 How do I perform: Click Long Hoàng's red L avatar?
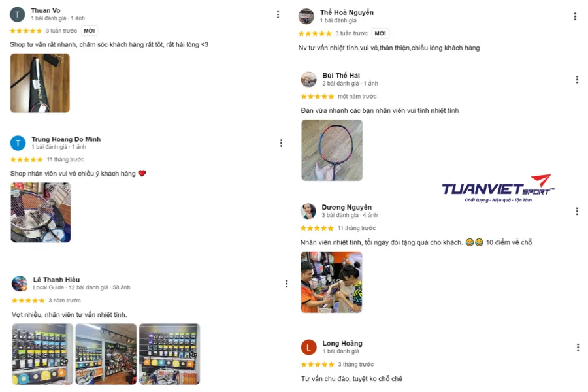pos(308,348)
